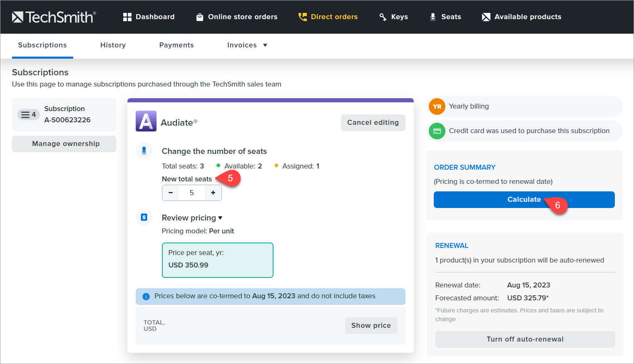The image size is (634, 364).
Task: Collapse the Review pricing section
Action: [220, 218]
